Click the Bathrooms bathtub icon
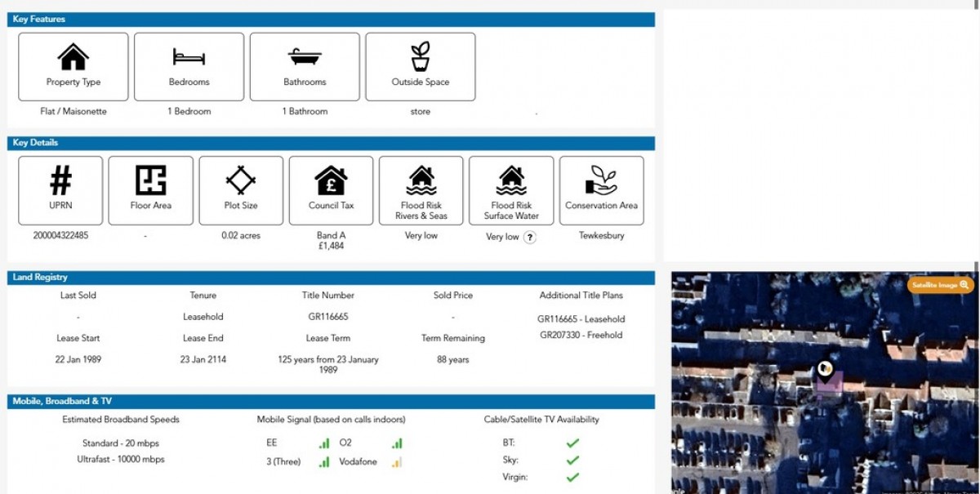This screenshot has width=980, height=494. [305, 57]
